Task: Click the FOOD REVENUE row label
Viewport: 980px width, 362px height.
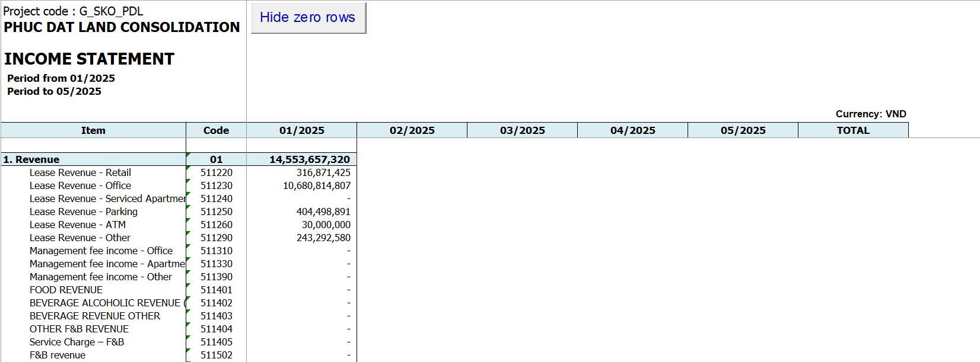Action: coord(66,290)
